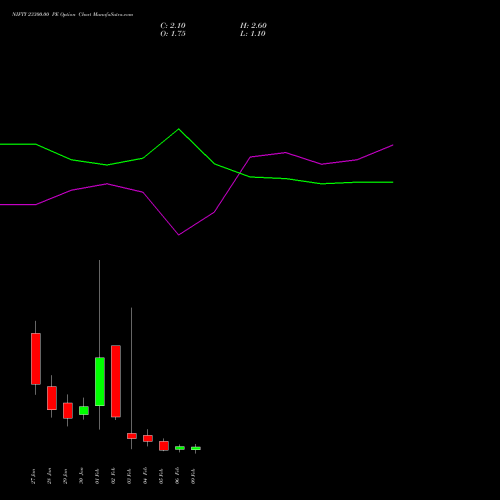Screen dimensions: 500x500
Task: Click the 28 Jan date label
Action: pyautogui.click(x=49, y=476)
